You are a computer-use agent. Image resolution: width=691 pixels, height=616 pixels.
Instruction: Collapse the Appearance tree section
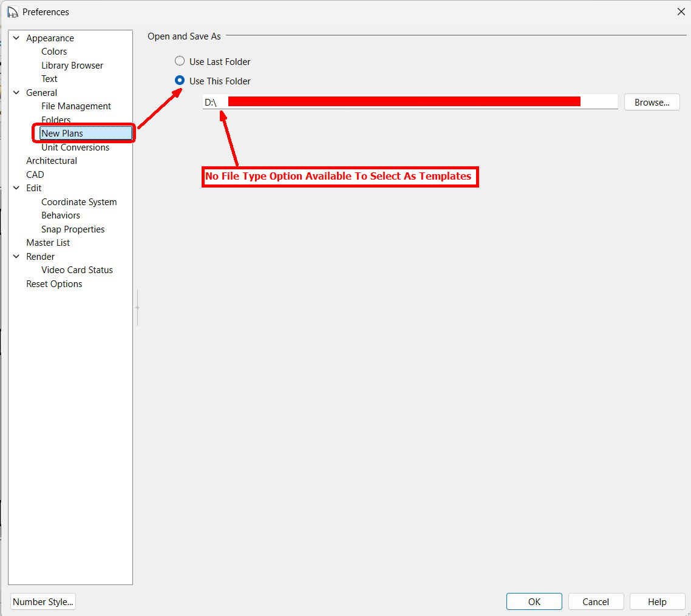click(16, 38)
